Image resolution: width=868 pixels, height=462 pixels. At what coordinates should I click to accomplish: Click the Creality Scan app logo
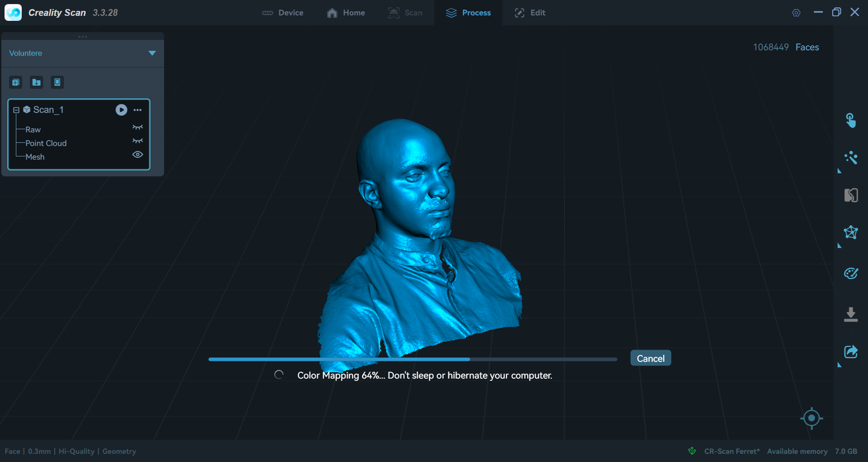[13, 12]
